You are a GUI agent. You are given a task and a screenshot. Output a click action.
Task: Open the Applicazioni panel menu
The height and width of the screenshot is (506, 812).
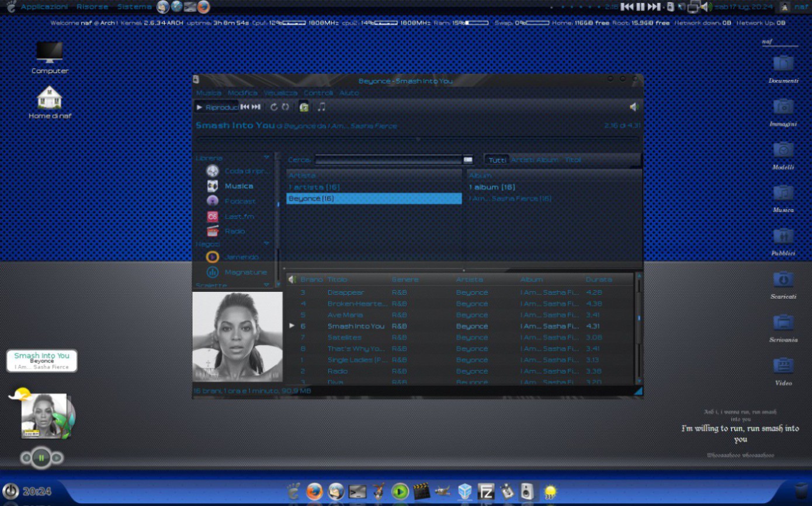(44, 6)
